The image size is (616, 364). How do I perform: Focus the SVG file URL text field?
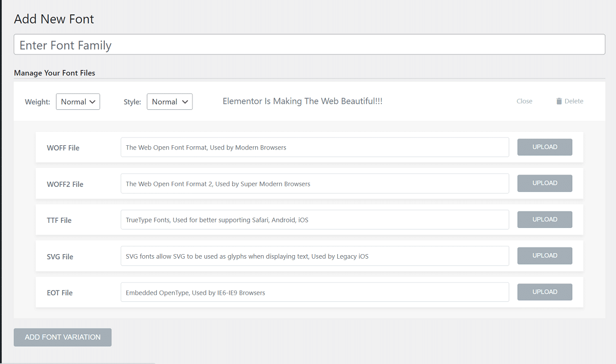pyautogui.click(x=314, y=256)
